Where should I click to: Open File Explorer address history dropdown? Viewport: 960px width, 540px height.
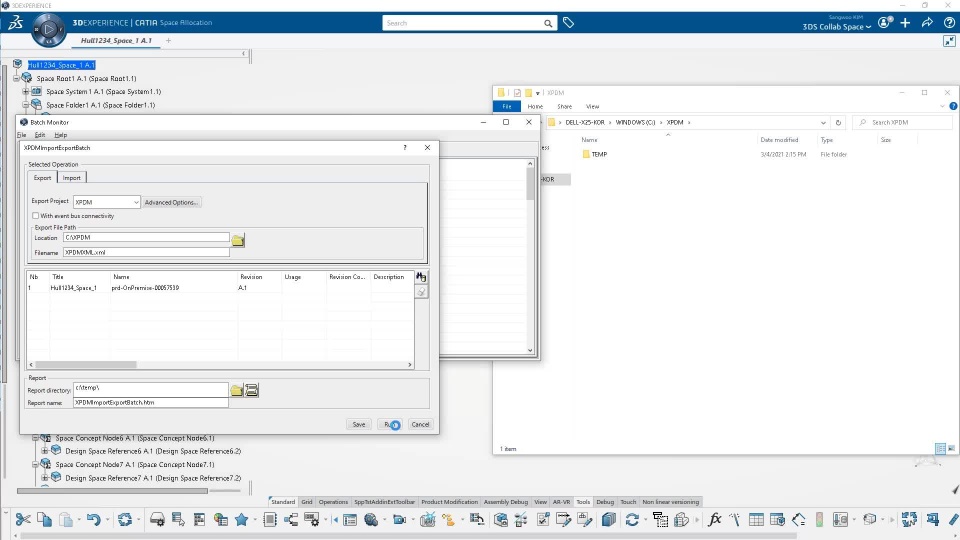tap(823, 122)
